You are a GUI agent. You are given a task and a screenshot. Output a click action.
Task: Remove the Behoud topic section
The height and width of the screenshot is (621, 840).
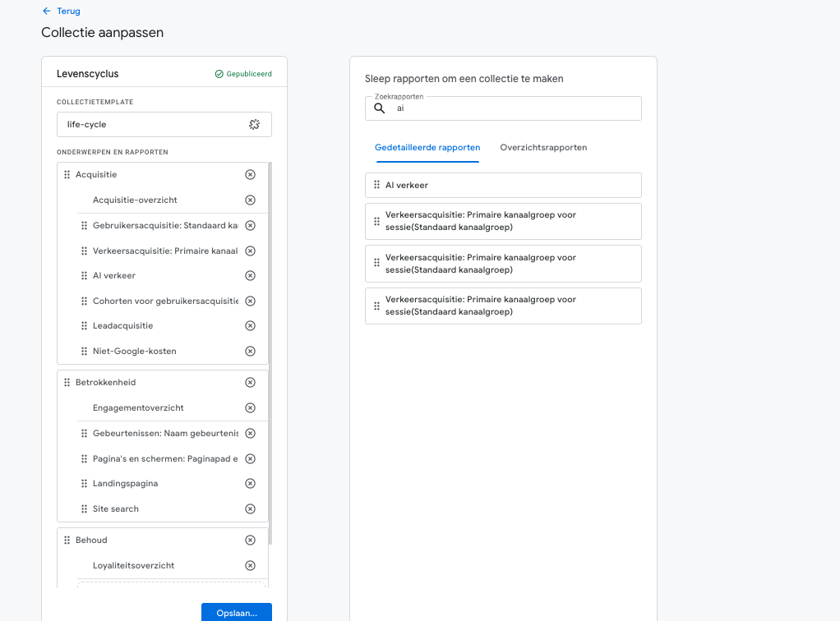tap(250, 540)
